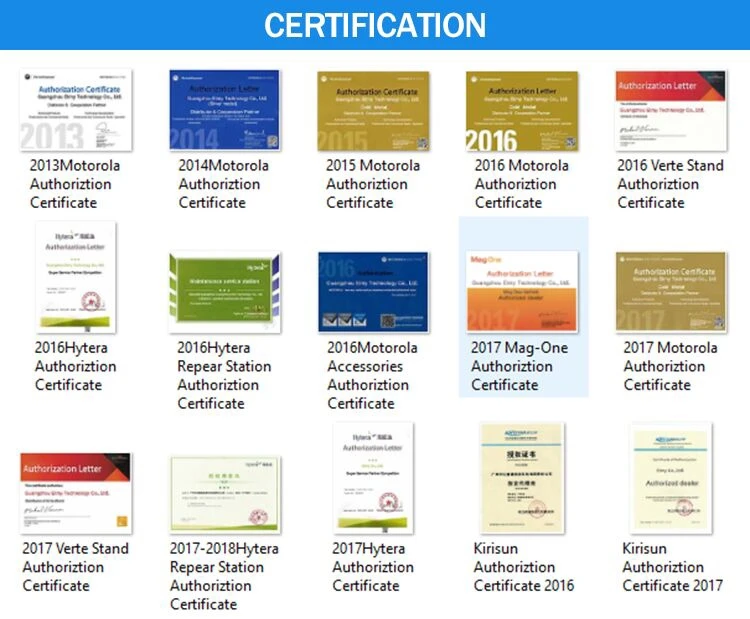
Task: Open the 2017 Verte Stand Authorization Letter thumbnail
Action: tap(76, 493)
